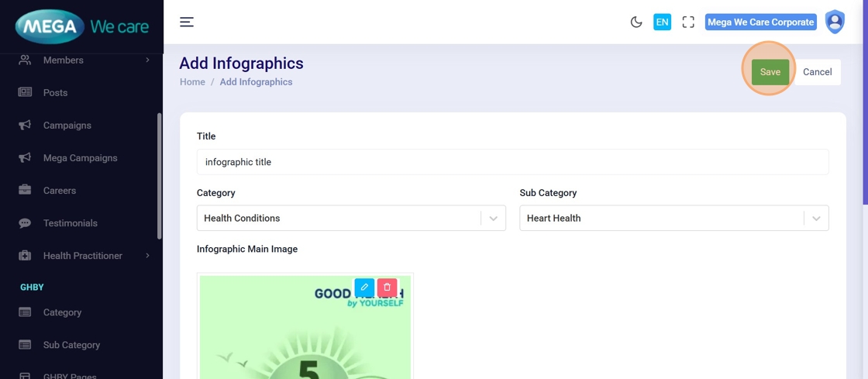
Task: Toggle the hamburger sidebar menu
Action: pos(187,22)
